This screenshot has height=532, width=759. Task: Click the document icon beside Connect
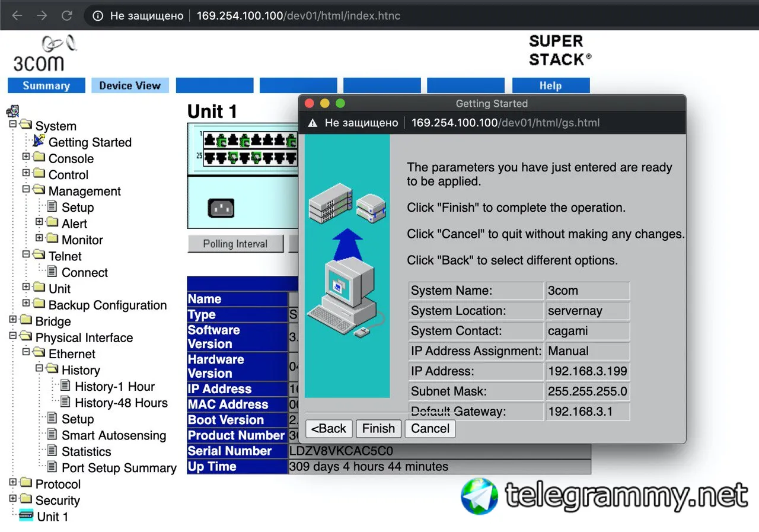click(52, 272)
